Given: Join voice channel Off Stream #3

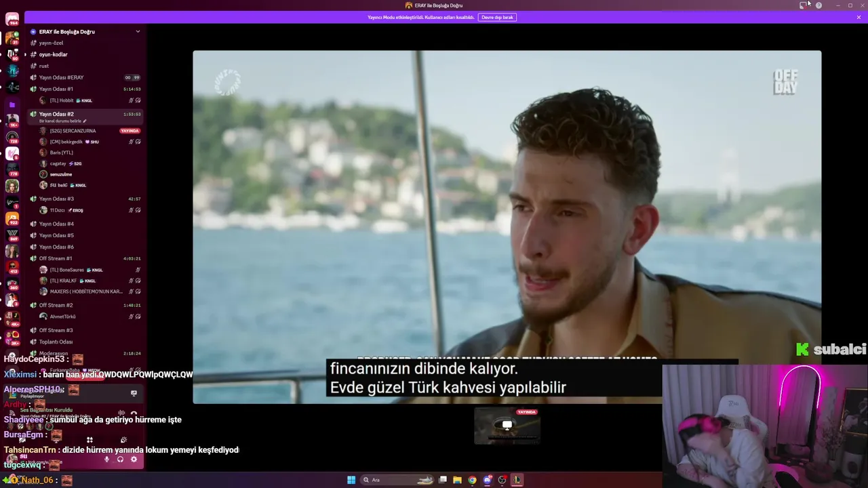Looking at the screenshot, I should 85,330.
